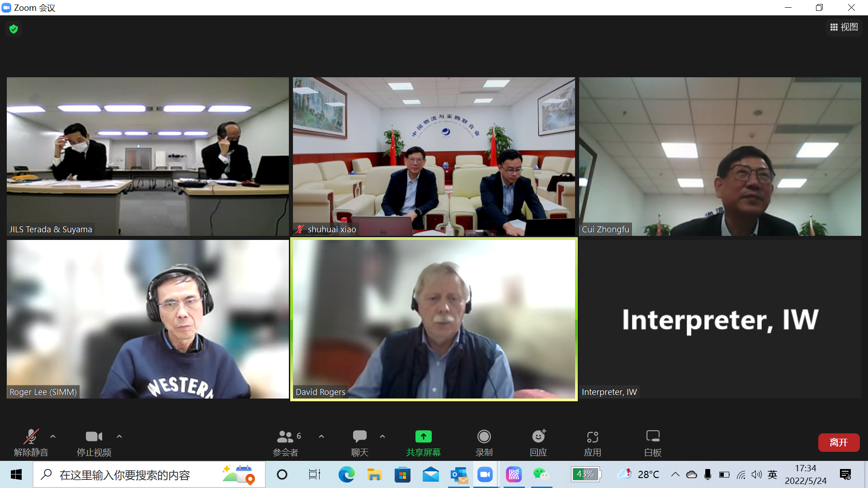This screenshot has width=868, height=488.
Task: Open the green encryption shield icon
Action: (14, 29)
